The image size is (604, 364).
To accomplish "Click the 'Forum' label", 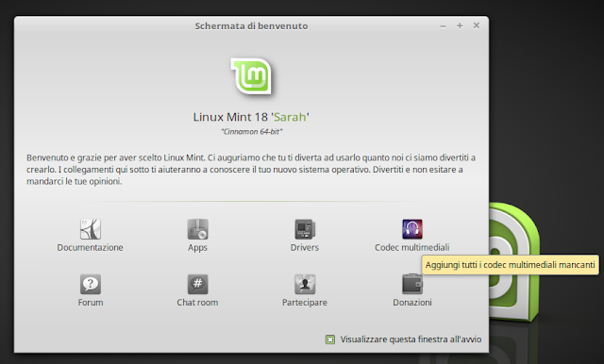I will (x=91, y=303).
